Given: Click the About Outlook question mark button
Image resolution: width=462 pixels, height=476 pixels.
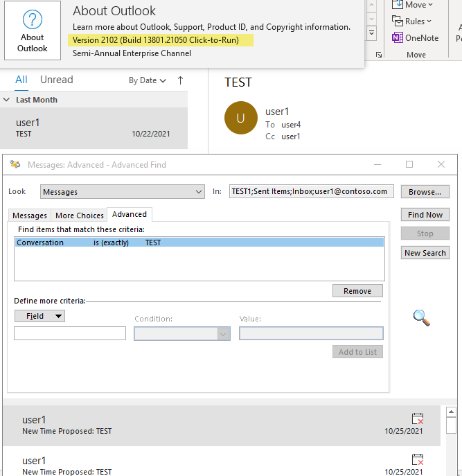Looking at the screenshot, I should pos(33,30).
